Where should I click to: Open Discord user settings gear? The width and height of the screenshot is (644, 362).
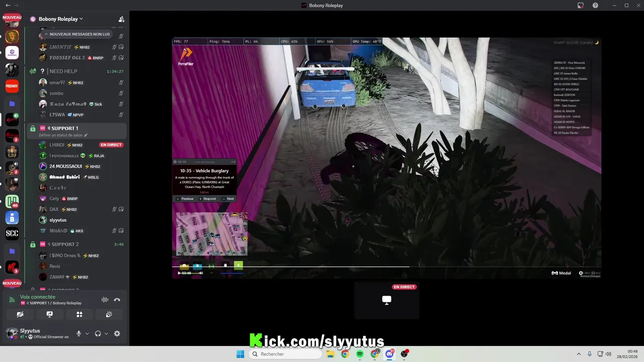click(x=117, y=333)
